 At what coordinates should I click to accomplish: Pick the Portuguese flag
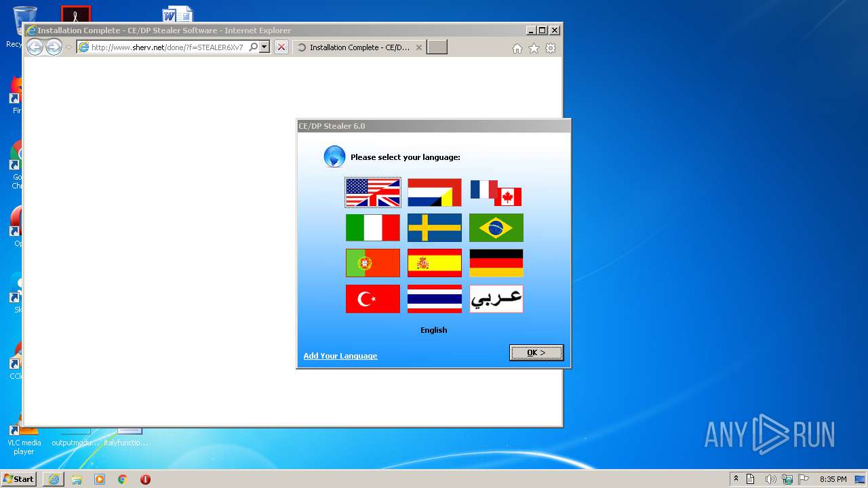point(373,263)
